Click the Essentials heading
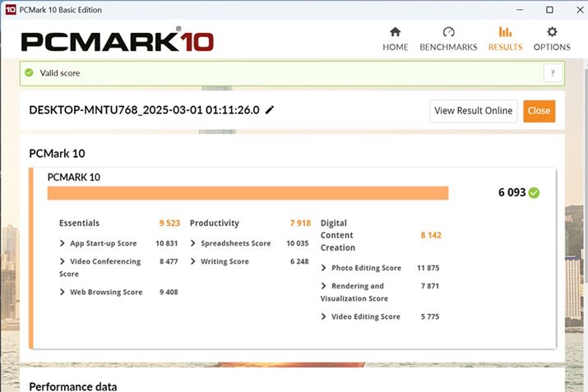The height and width of the screenshot is (392, 588). pyautogui.click(x=79, y=223)
